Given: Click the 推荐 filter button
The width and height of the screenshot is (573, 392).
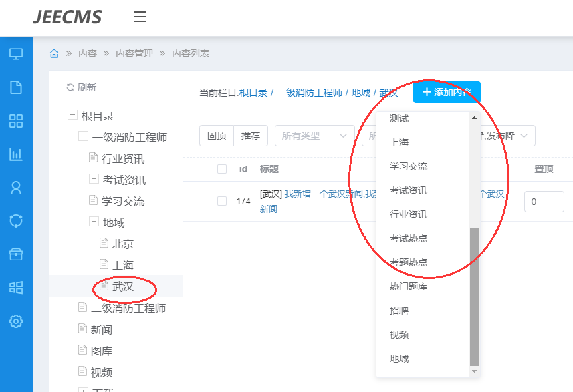Looking at the screenshot, I should click(251, 136).
